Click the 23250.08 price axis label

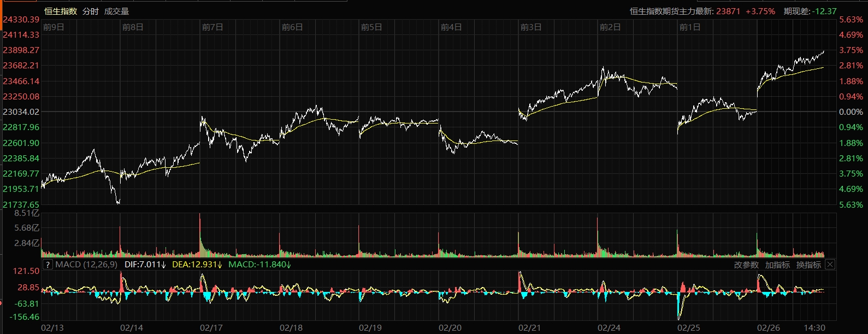tap(21, 96)
